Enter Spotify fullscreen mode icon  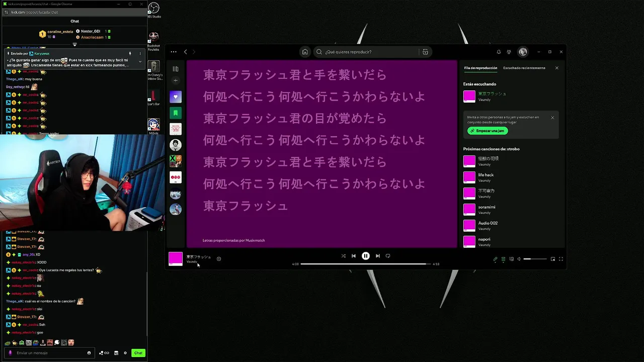point(561,259)
